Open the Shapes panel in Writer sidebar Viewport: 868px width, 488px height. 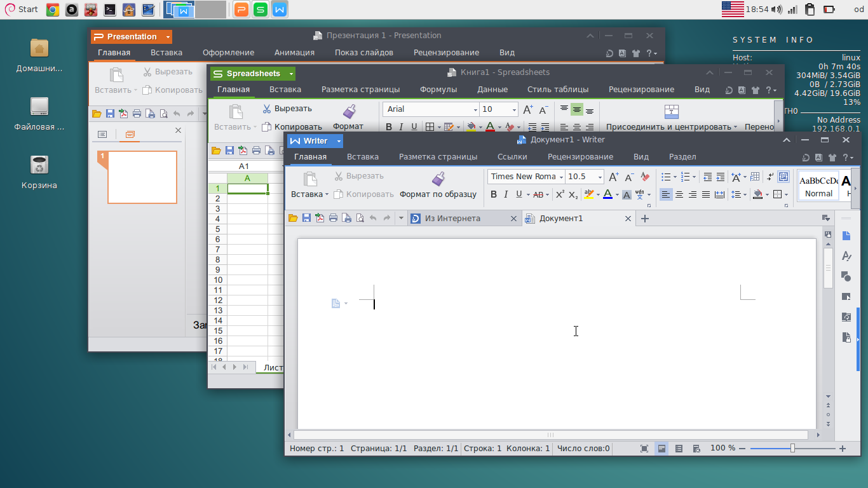pyautogui.click(x=846, y=276)
